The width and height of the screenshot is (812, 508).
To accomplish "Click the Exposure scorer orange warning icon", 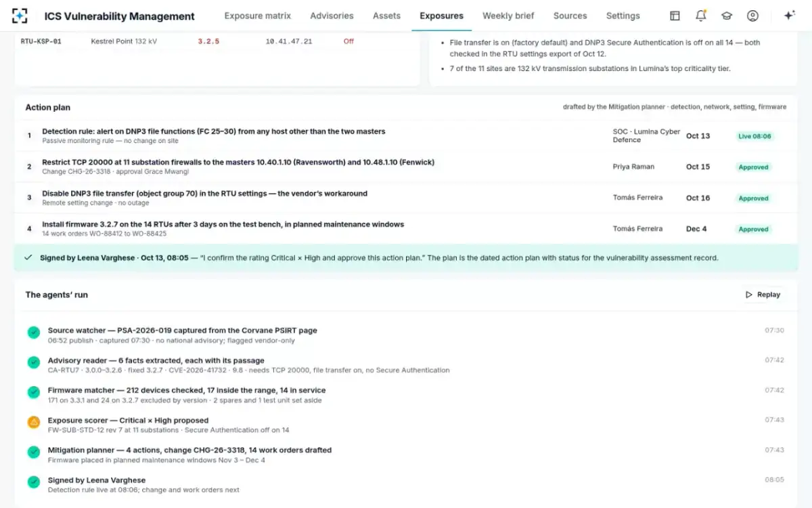I will pos(34,422).
